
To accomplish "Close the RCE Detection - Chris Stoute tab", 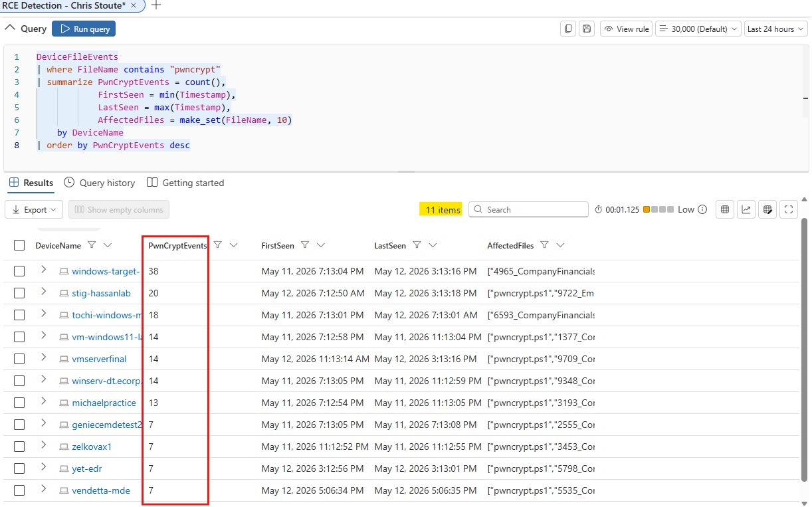I will coord(134,5).
